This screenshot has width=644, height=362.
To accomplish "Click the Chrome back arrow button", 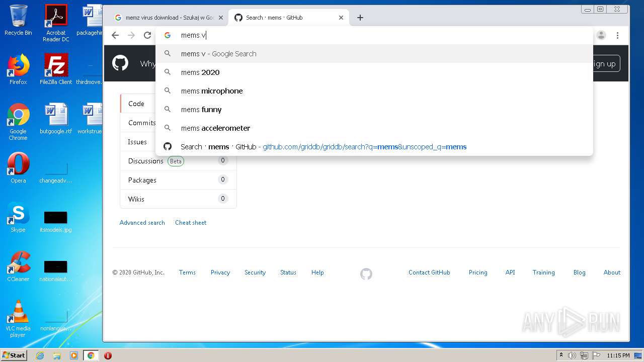I will 115,35.
